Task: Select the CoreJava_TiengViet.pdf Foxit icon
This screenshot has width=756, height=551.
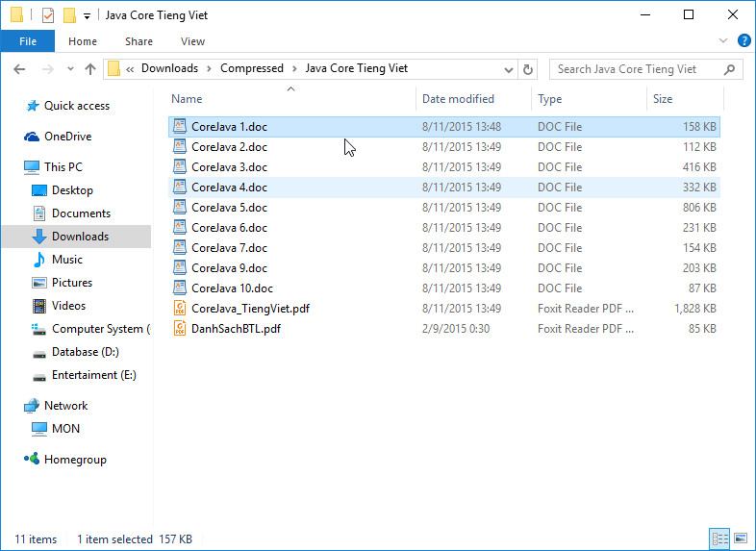Action: [180, 309]
